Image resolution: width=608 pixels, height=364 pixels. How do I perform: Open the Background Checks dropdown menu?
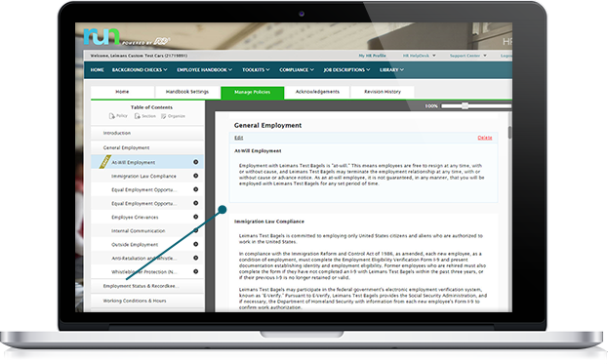pos(140,70)
